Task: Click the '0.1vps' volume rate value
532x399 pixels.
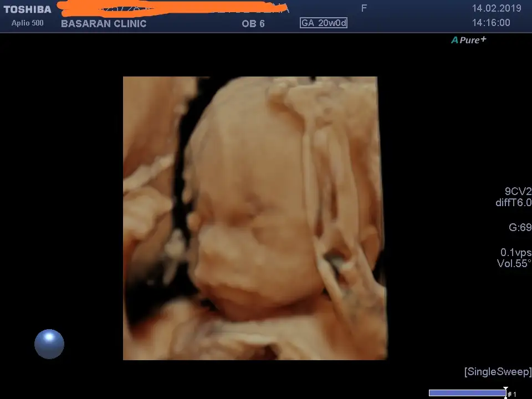Action: tap(516, 252)
